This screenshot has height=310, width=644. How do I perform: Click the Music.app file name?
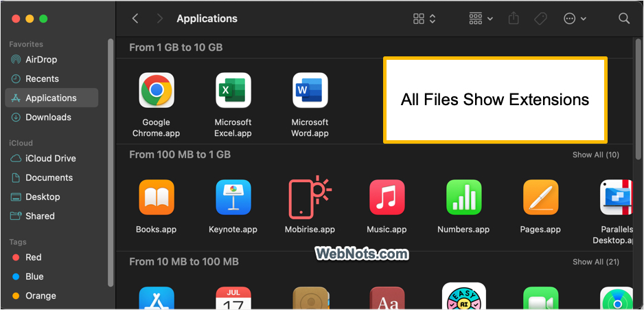click(x=387, y=230)
